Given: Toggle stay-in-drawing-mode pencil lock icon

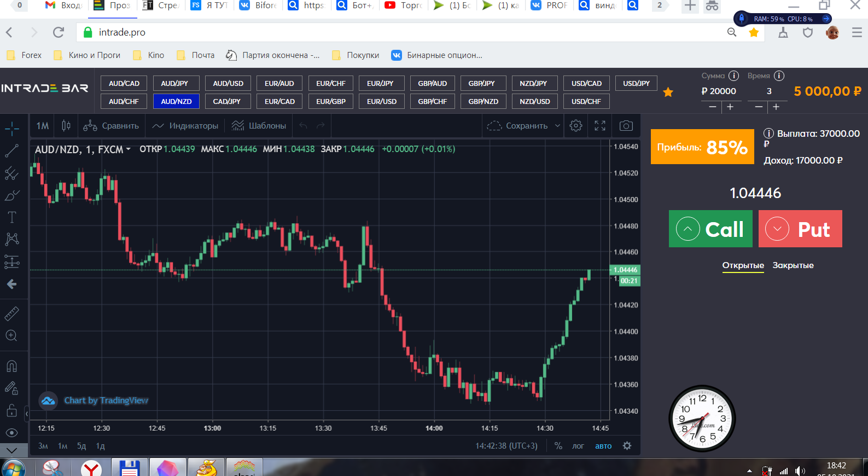Looking at the screenshot, I should point(12,388).
